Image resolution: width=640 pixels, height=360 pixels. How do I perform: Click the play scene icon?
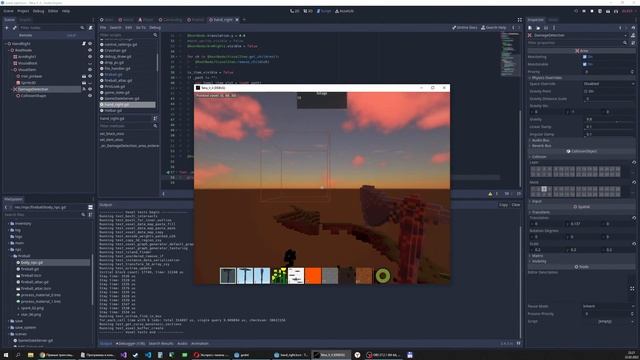click(608, 11)
